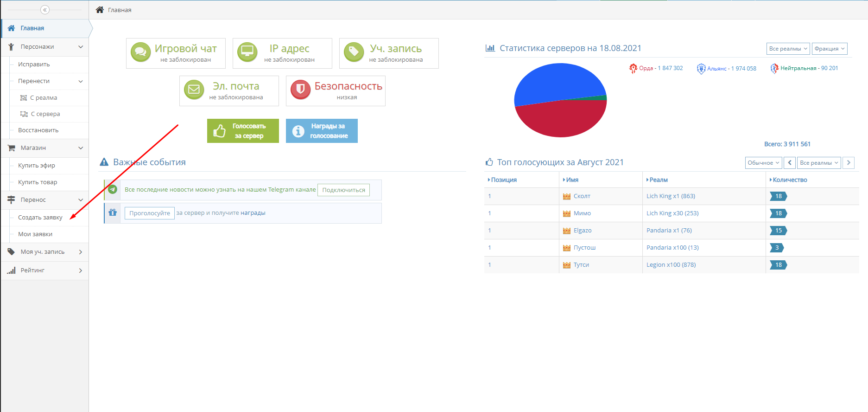Click С сервера transfer icon
The height and width of the screenshot is (412, 868).
pos(24,114)
